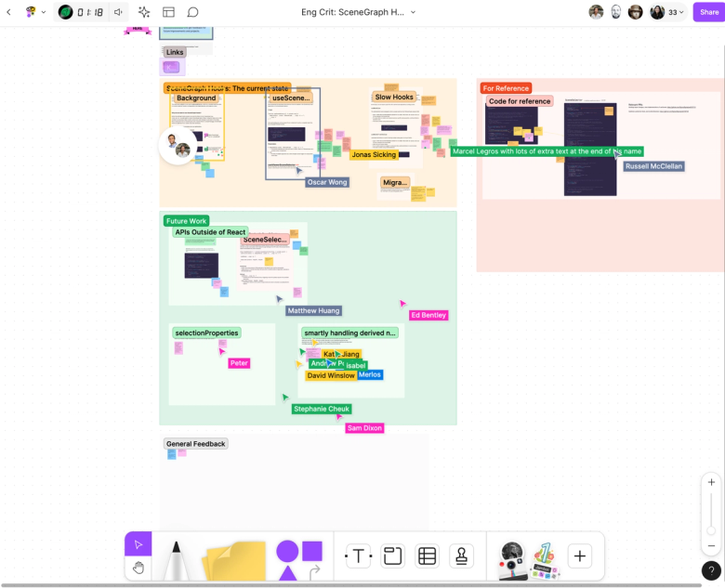Go back with the left chevron
Image resolution: width=725 pixels, height=588 pixels.
tap(8, 12)
